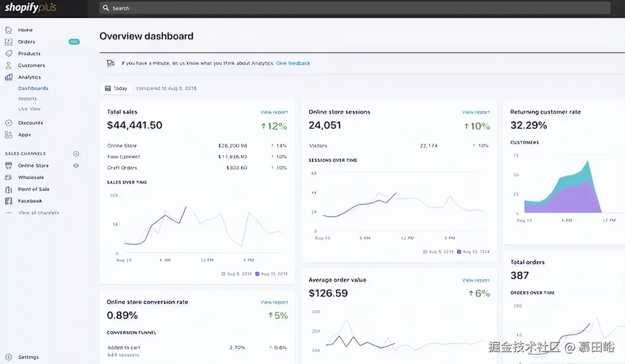625x364 pixels.
Task: Add a sales channel with plus icon
Action: click(x=76, y=153)
